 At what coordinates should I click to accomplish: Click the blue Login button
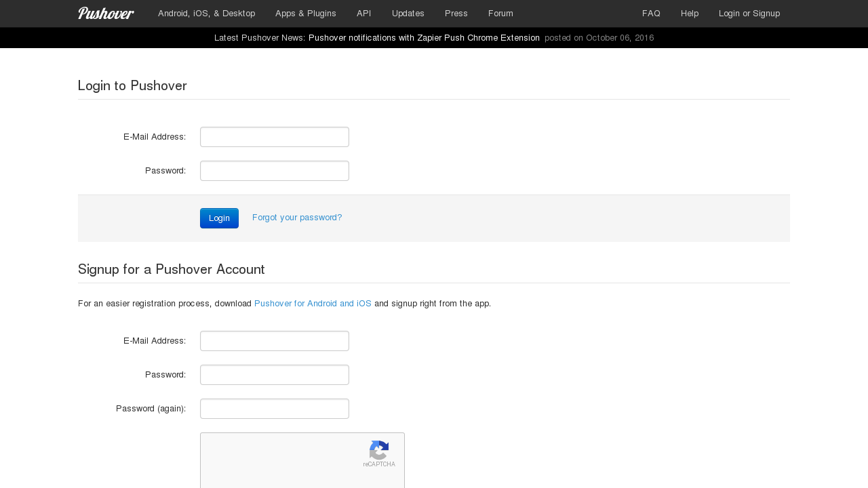click(x=219, y=218)
